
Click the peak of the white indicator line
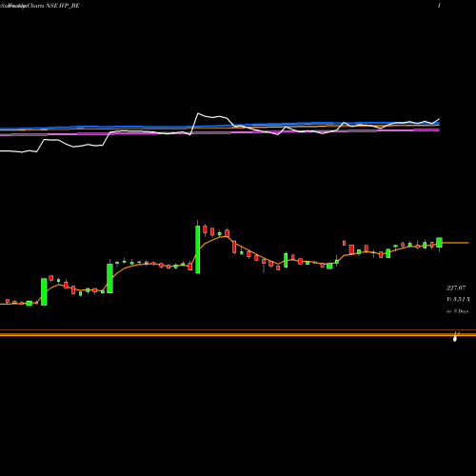pos(198,113)
